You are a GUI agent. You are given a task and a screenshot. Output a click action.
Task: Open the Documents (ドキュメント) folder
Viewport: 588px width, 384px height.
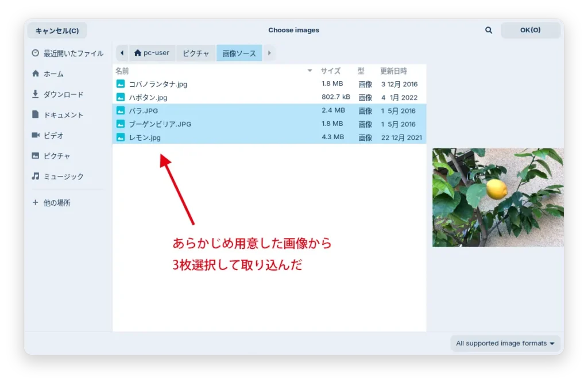point(63,115)
